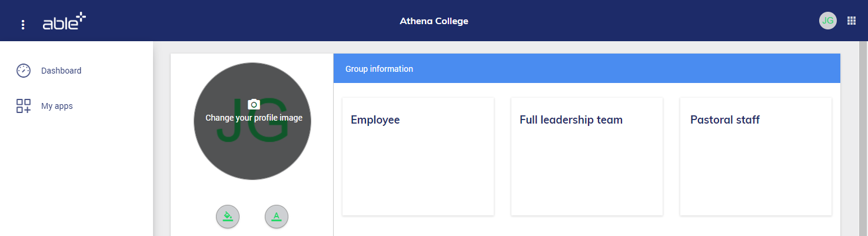The height and width of the screenshot is (236, 868).
Task: Click the vertical scrollbar on the right
Action: tap(863, 138)
